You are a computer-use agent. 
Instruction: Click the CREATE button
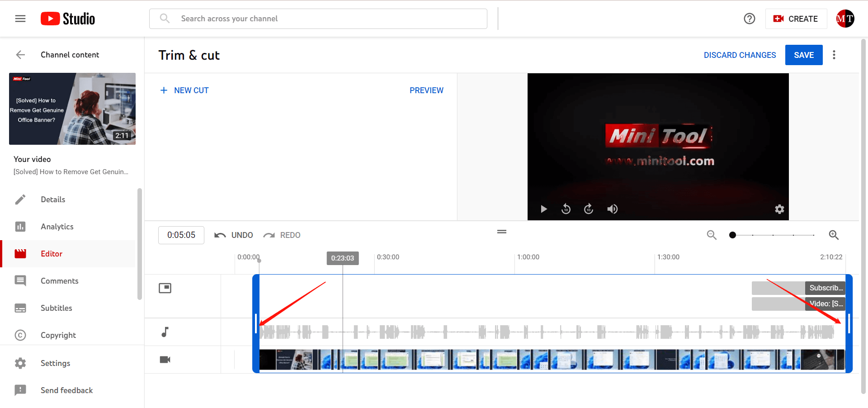point(796,19)
